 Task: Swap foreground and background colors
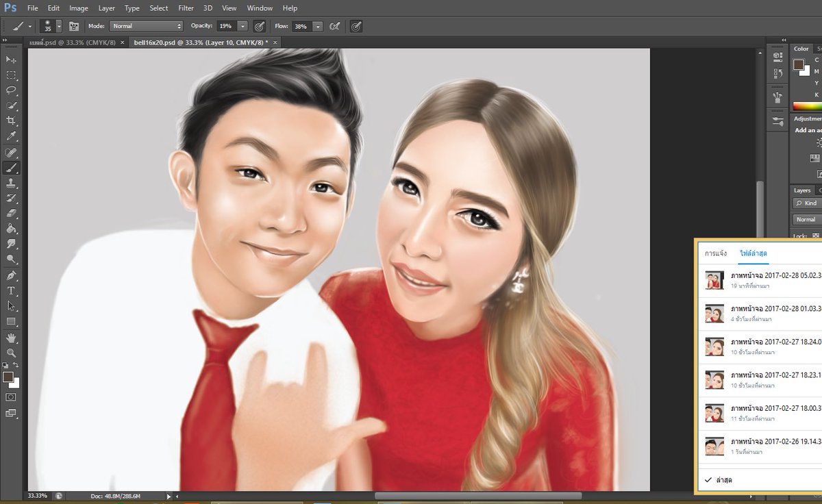(x=16, y=366)
